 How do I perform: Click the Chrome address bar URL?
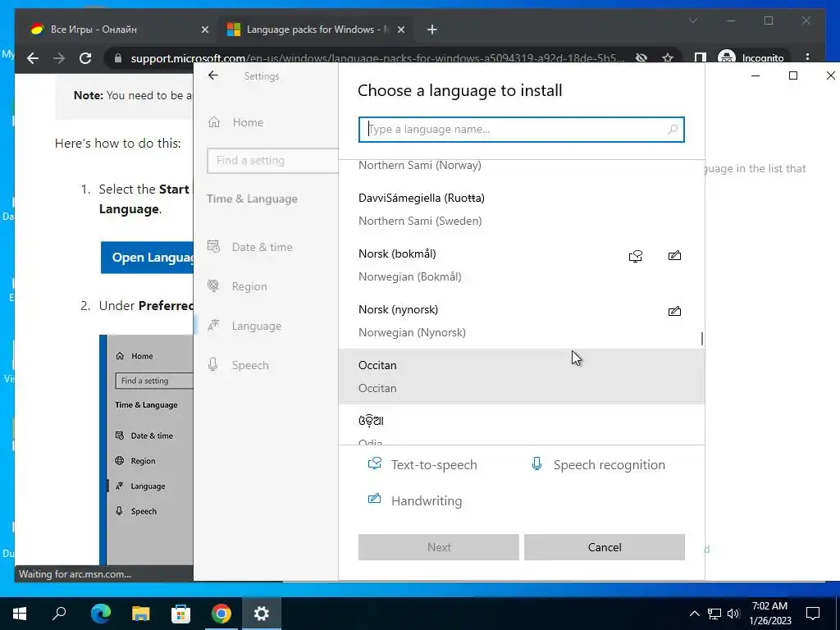377,58
